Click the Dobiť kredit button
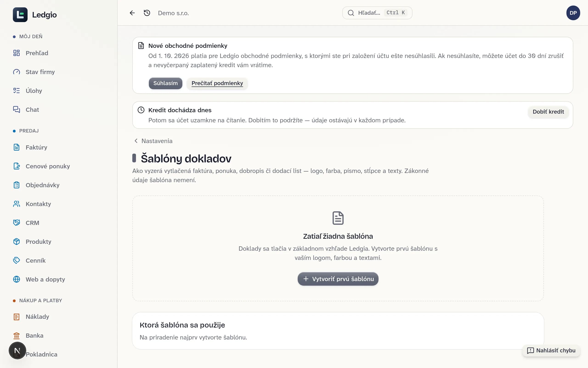The image size is (588, 368). pos(548,112)
